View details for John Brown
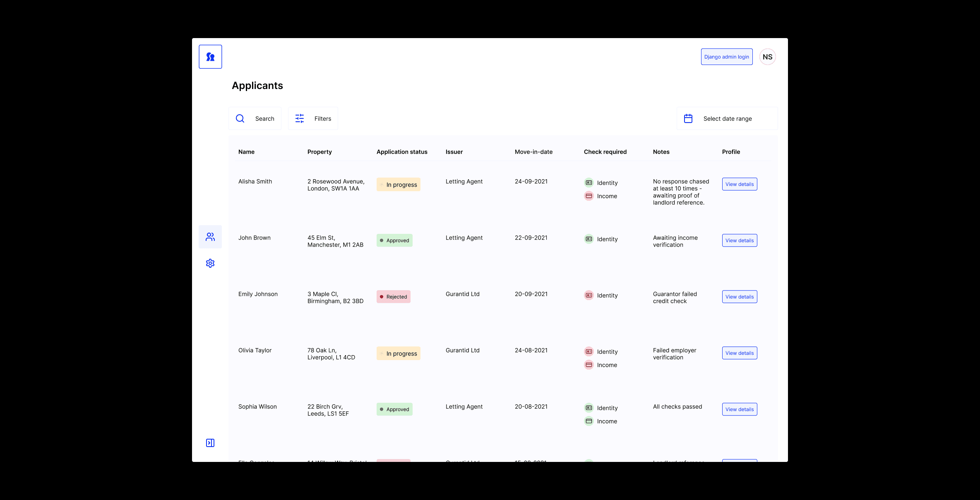Screen dimensions: 980x500 tap(739, 240)
